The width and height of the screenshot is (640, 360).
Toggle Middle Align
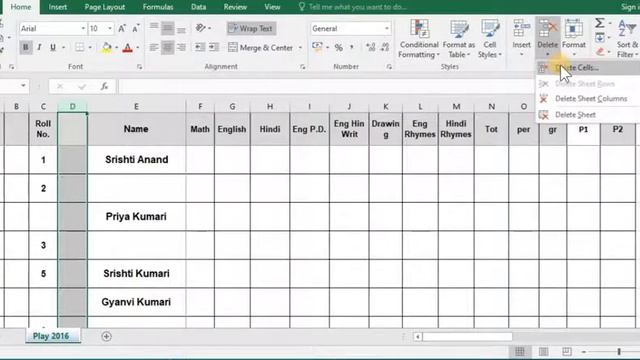tap(167, 28)
